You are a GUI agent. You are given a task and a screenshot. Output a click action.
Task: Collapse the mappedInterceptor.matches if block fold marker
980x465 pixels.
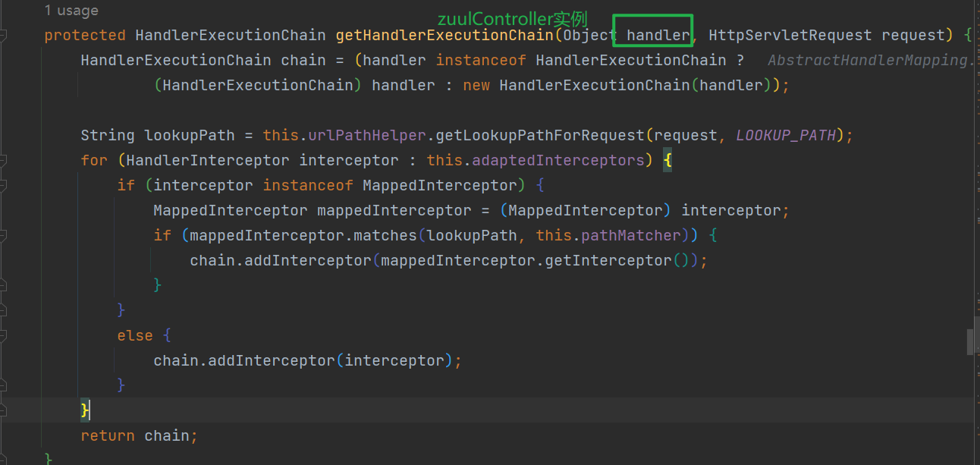[3, 235]
